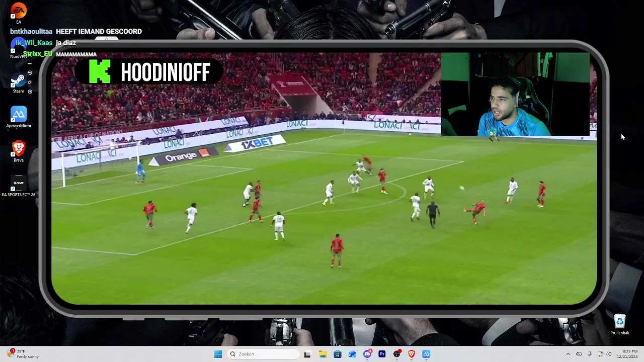Open Task View in the taskbar
Viewport: 644px width, 362px height.
tap(307, 354)
